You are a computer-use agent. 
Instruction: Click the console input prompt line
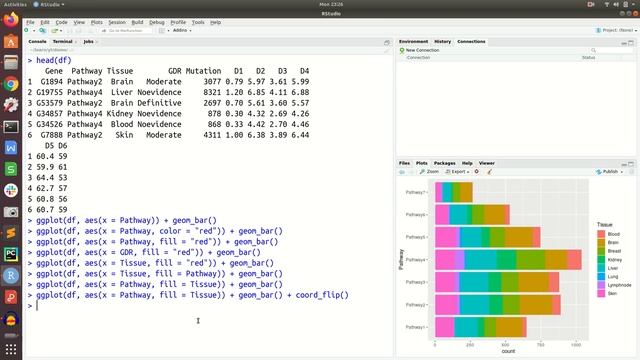[x=209, y=306]
